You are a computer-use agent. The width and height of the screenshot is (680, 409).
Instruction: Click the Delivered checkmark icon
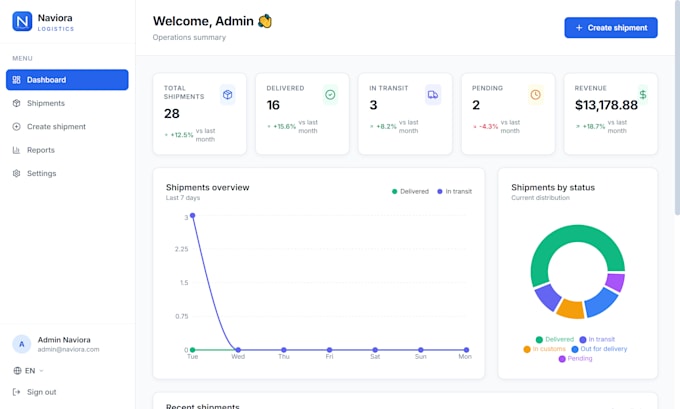(330, 95)
